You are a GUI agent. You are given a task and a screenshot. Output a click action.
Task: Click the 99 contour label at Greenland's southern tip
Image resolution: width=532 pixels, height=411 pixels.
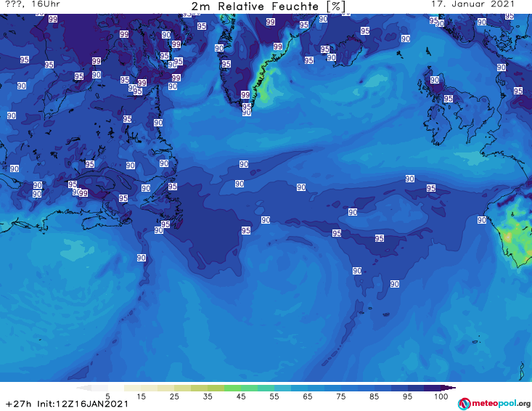pyautogui.click(x=245, y=94)
